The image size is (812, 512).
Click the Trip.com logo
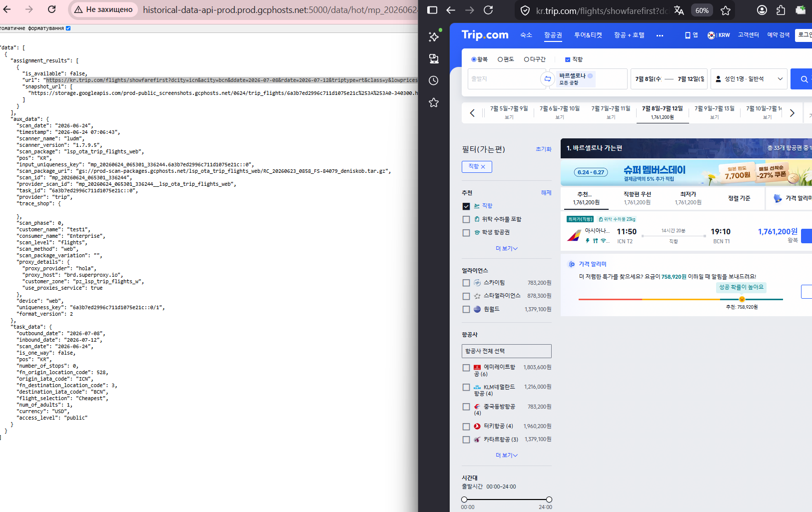point(485,35)
